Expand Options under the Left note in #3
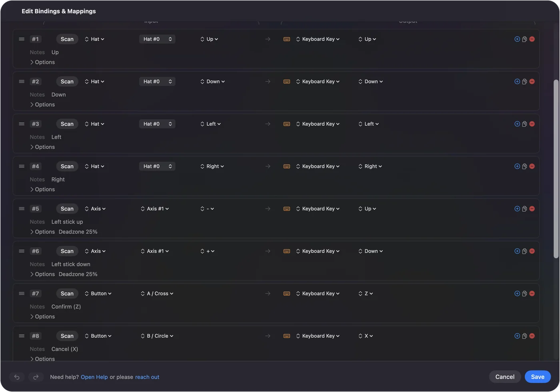 (42, 147)
